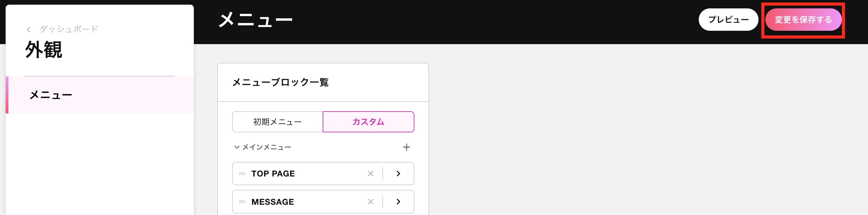Click the back chevron beside ダッシュボード
Image resolution: width=868 pixels, height=215 pixels.
(x=29, y=30)
